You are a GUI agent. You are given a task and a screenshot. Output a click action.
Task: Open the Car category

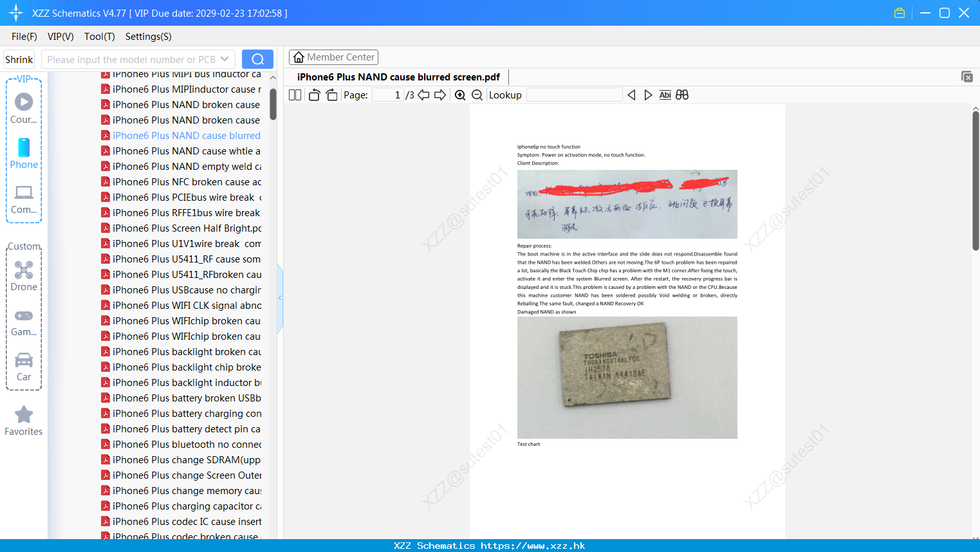point(24,367)
